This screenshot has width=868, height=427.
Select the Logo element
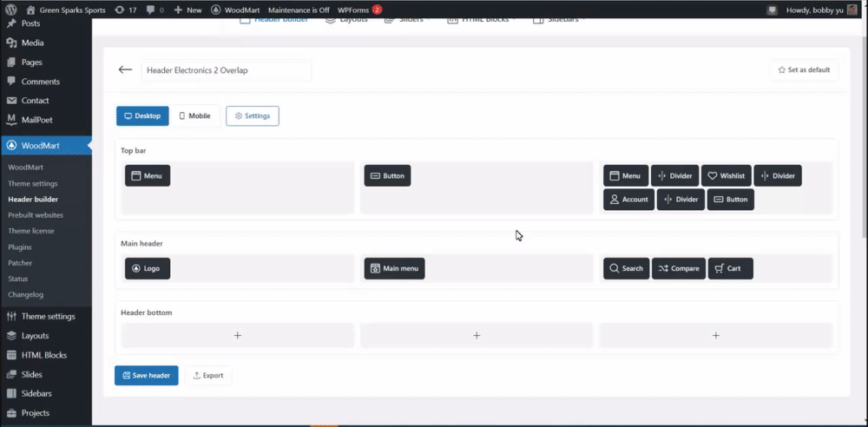tap(148, 268)
